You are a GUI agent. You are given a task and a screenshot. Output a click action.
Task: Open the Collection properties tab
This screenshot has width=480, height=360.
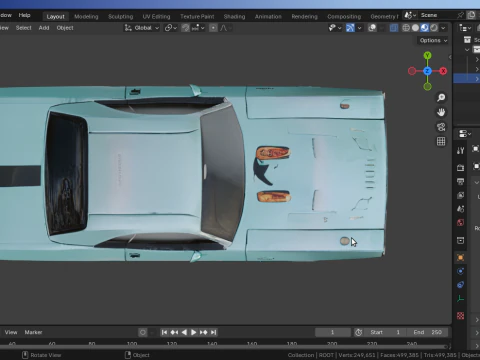pos(460,240)
